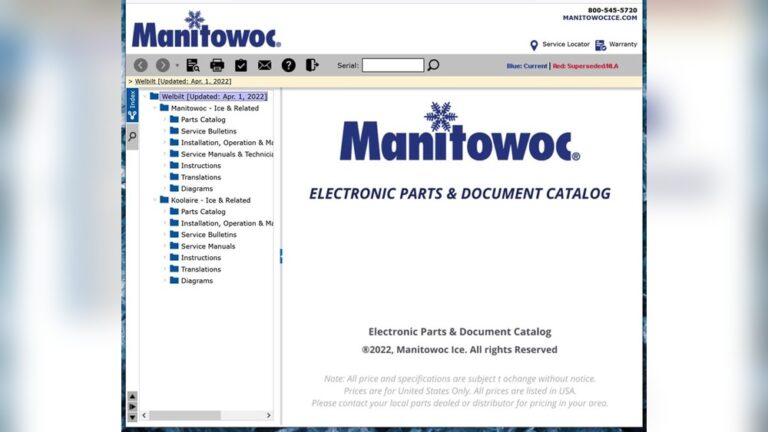Screen dimensions: 768x432
Task: Collapse the Manitowoc - Ice & Related node
Action: [x=155, y=108]
